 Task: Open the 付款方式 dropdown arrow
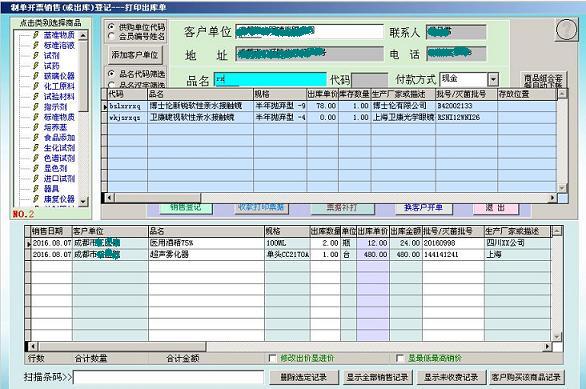493,79
